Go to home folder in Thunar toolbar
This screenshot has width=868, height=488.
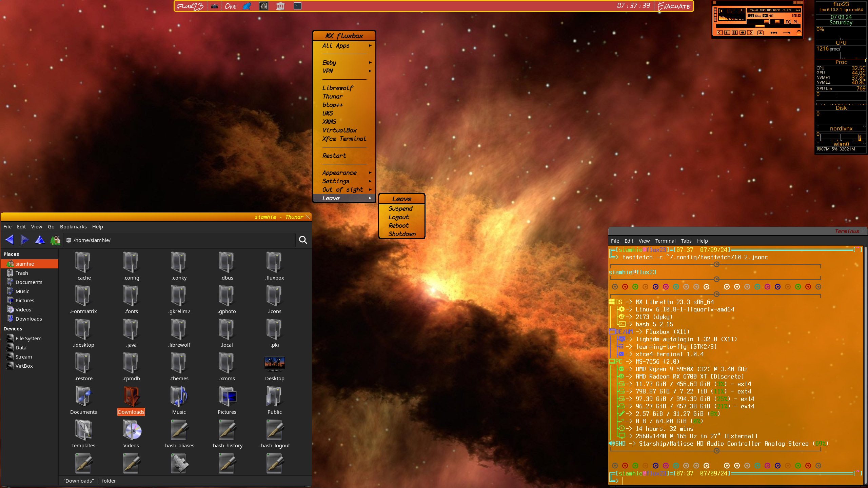click(55, 240)
